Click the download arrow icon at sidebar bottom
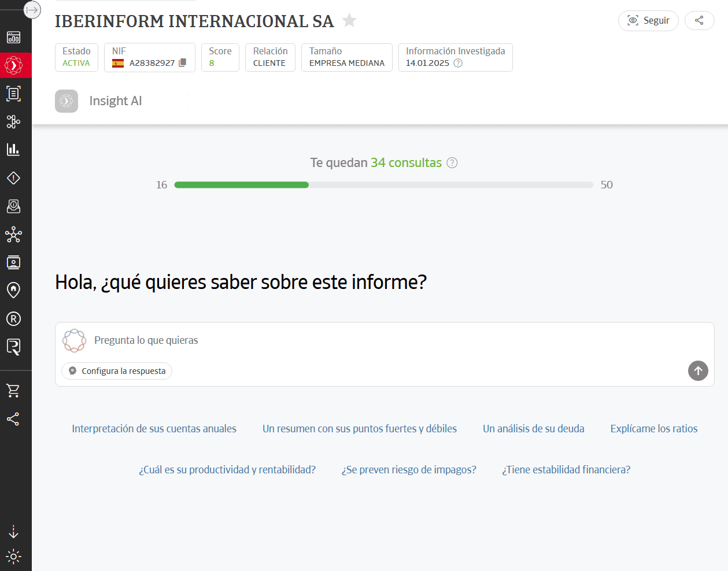The height and width of the screenshot is (571, 728). pyautogui.click(x=13, y=531)
